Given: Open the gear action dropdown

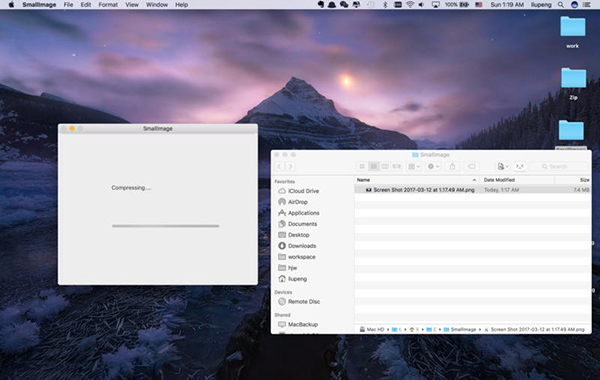Looking at the screenshot, I should tap(433, 166).
